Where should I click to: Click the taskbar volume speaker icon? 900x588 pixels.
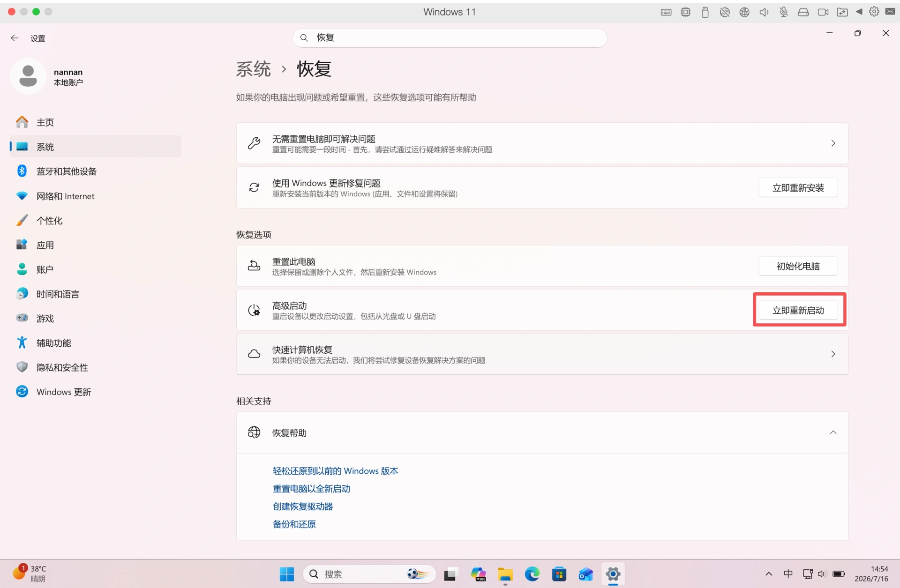(822, 574)
